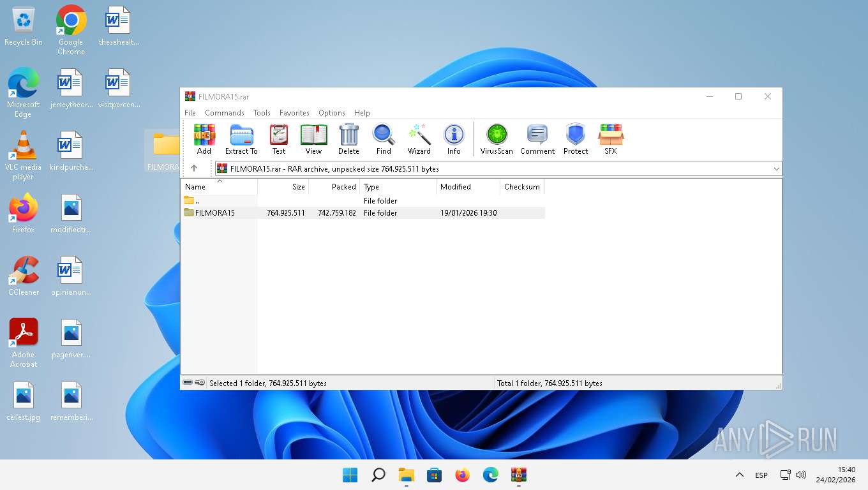Select VLC media player desktop icon
Viewport: 868px width, 490px height.
(23, 156)
